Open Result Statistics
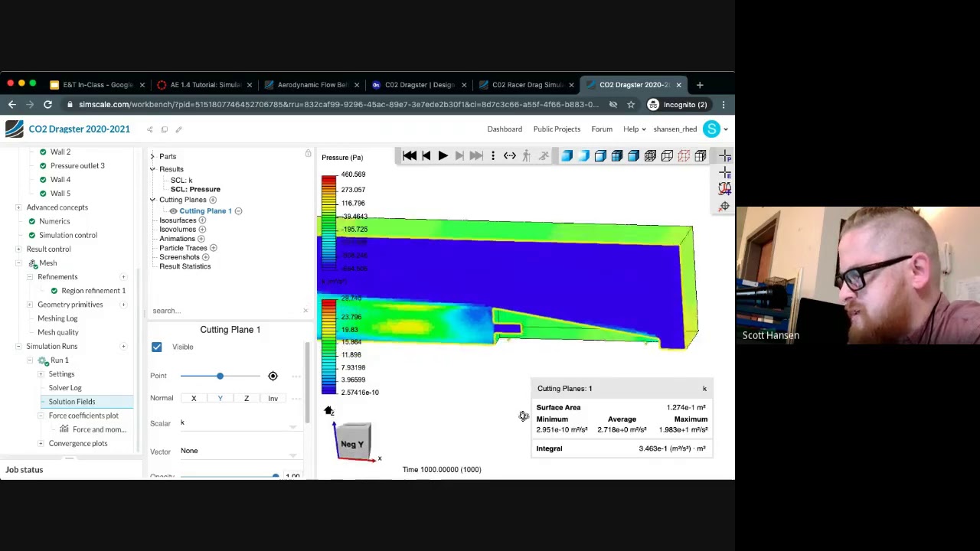Viewport: 980px width, 551px height. 185,266
